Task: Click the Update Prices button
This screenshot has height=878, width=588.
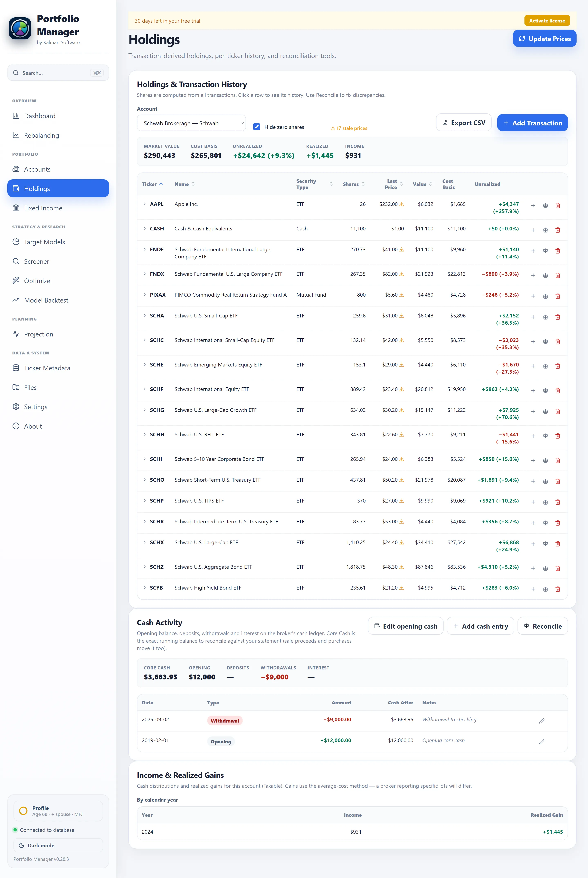Action: coord(544,39)
